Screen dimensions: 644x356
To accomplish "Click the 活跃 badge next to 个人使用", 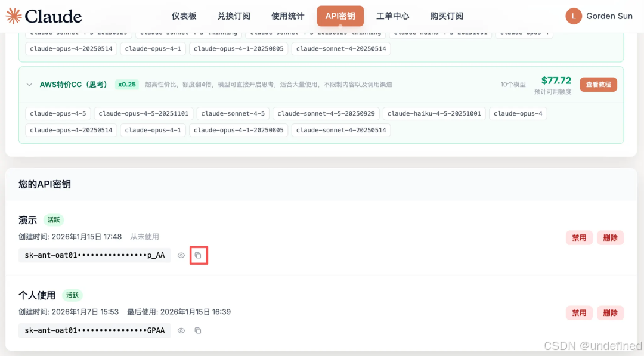I will pyautogui.click(x=72, y=295).
